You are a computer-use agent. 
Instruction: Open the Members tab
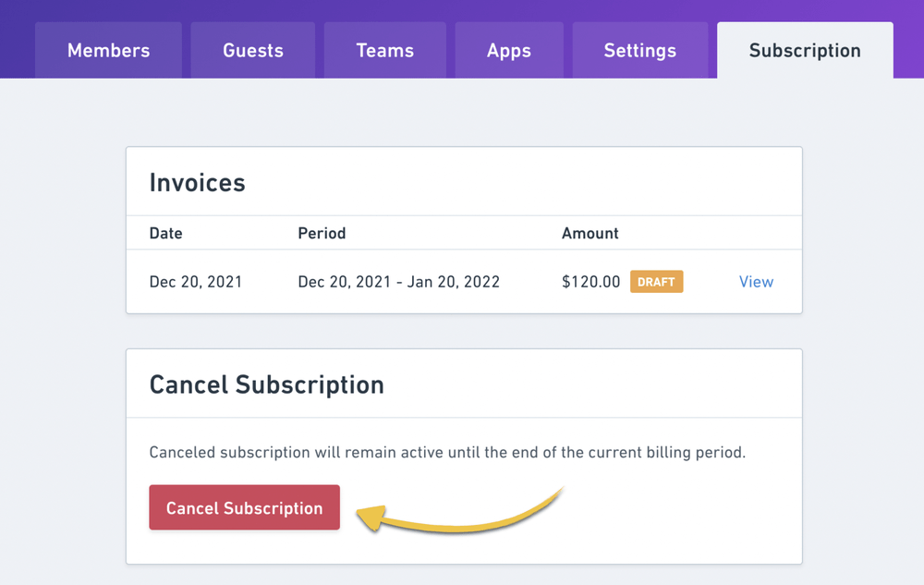(108, 51)
